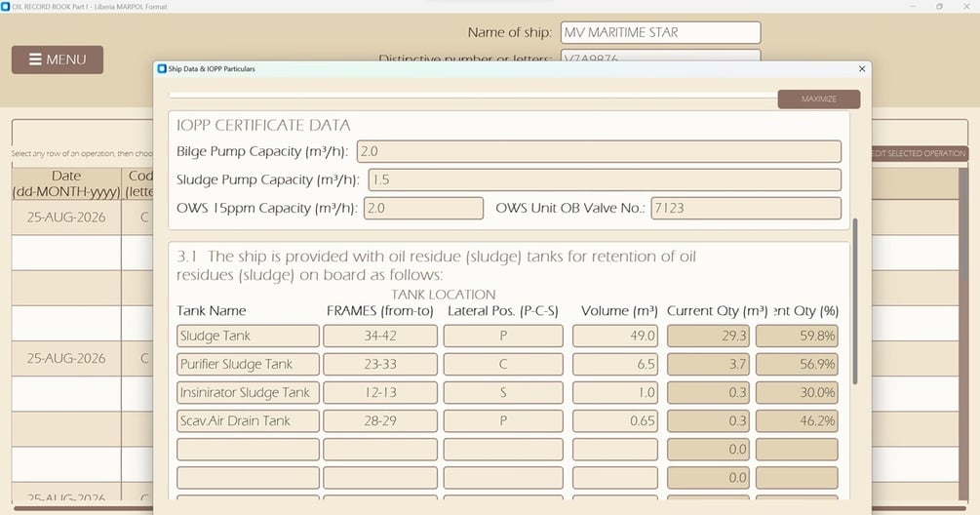
Task: Click the dialog vertical scrollbar
Action: 855,301
